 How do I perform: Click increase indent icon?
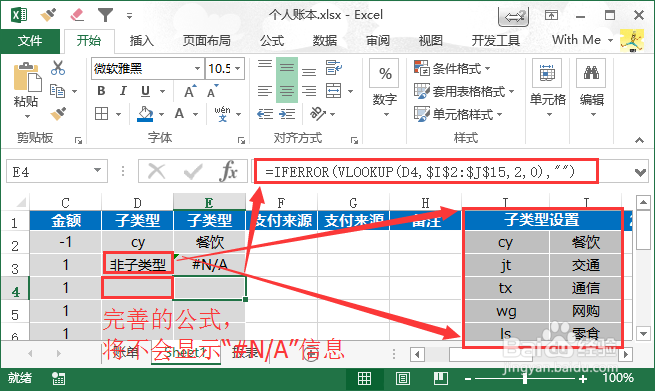coord(287,114)
